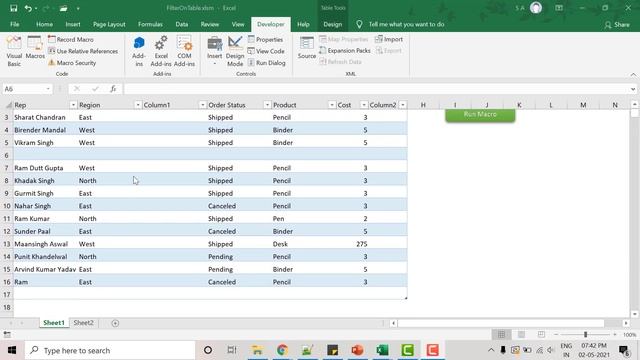Open File Explorer from the taskbar

pyautogui.click(x=257, y=350)
